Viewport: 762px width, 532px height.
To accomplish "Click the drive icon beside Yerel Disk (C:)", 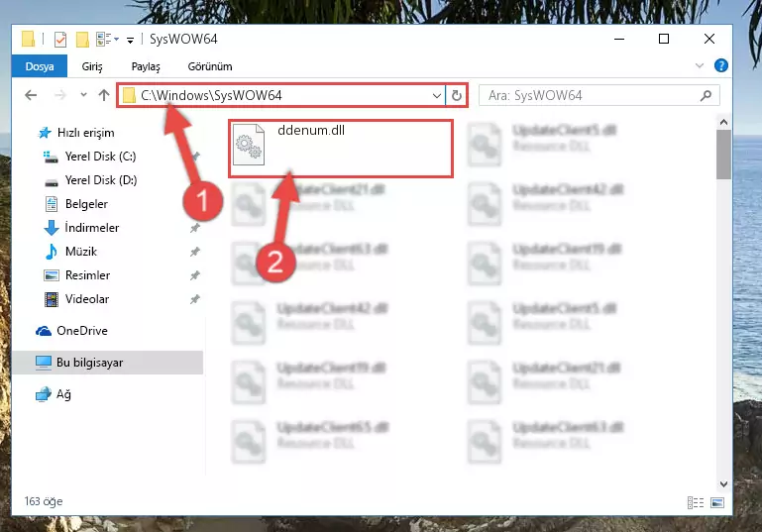I will 51,157.
